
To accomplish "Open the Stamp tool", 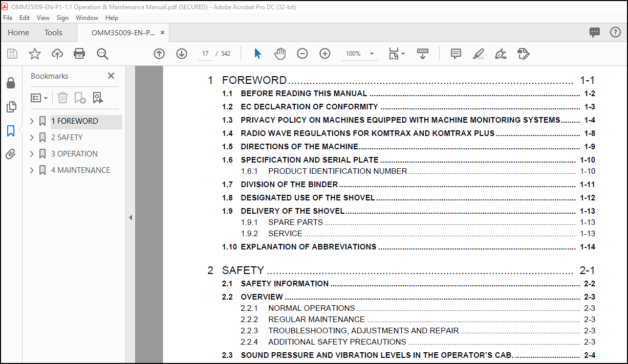I will (523, 54).
